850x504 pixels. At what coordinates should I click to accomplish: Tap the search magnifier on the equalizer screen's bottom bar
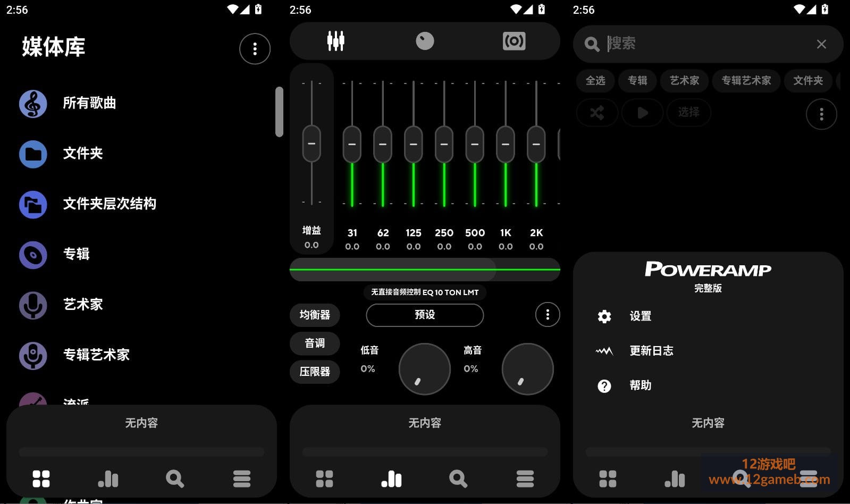[458, 478]
